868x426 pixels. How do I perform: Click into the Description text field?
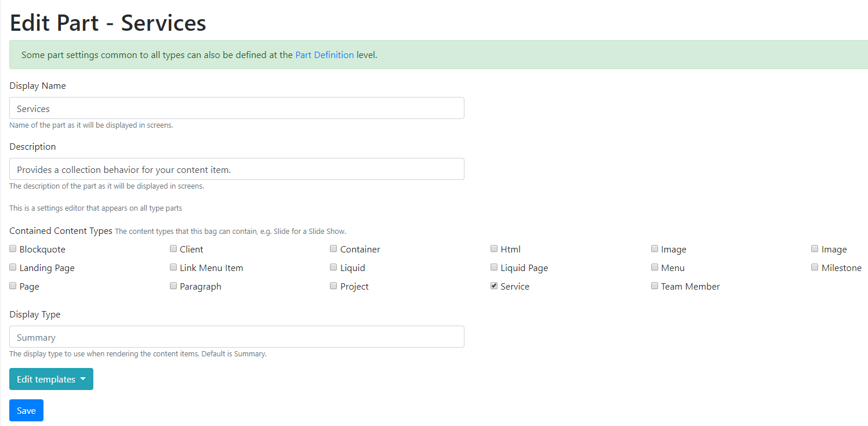[x=237, y=169]
